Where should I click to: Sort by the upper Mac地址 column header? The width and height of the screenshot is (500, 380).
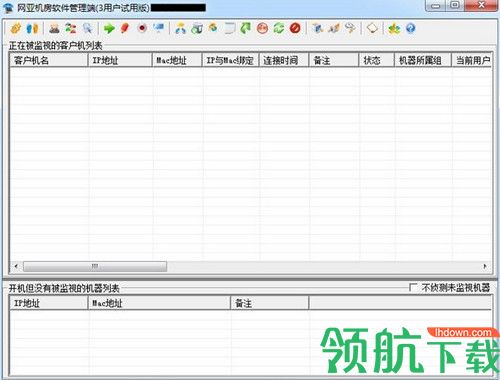tap(177, 60)
